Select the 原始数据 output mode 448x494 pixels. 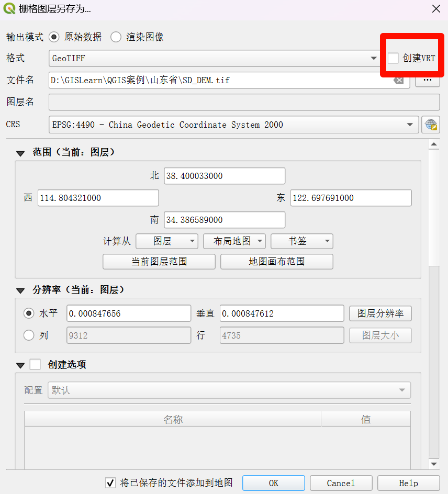pos(54,37)
